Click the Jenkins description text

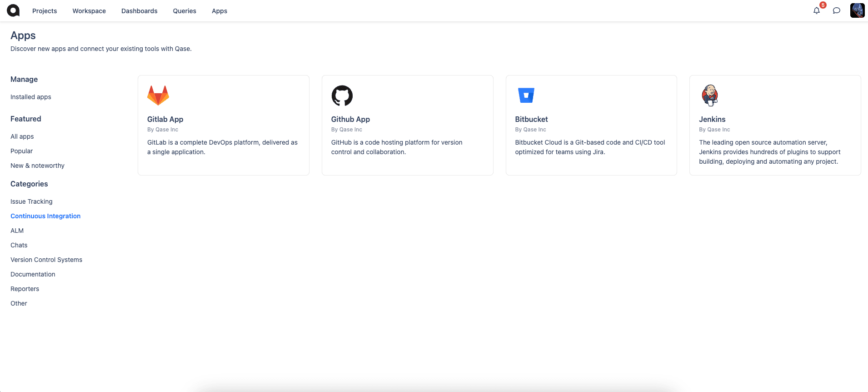[770, 152]
